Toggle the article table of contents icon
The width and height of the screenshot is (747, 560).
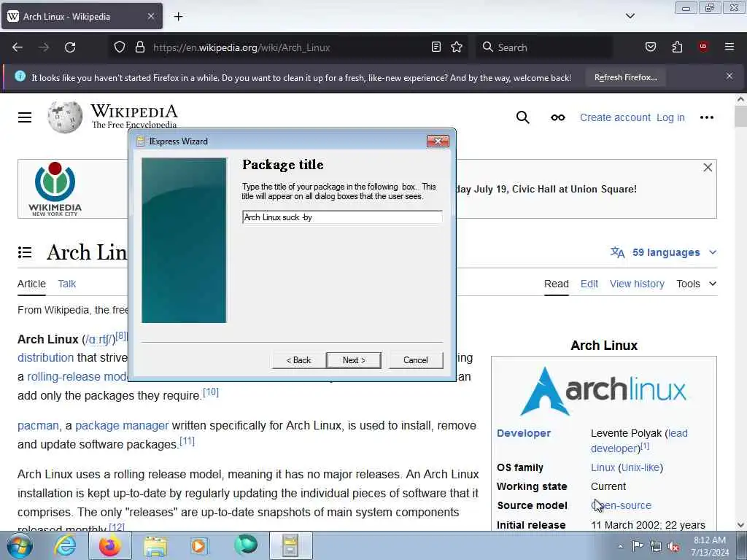pyautogui.click(x=25, y=252)
